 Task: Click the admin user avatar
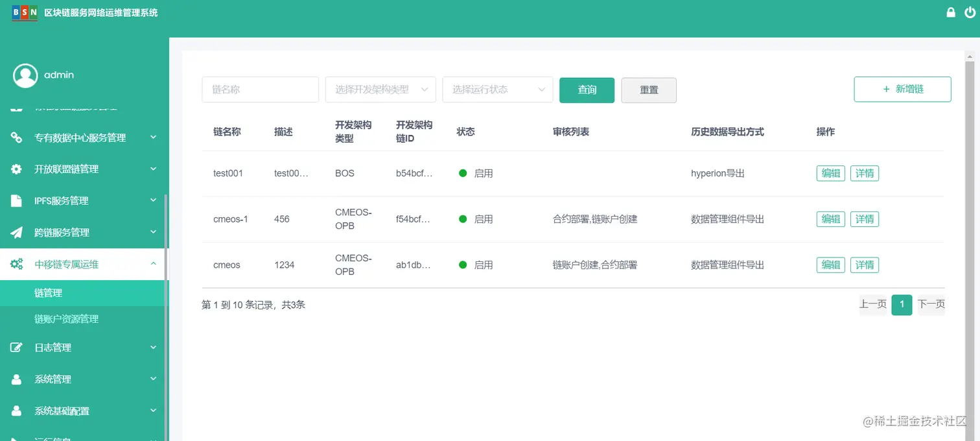(x=25, y=75)
